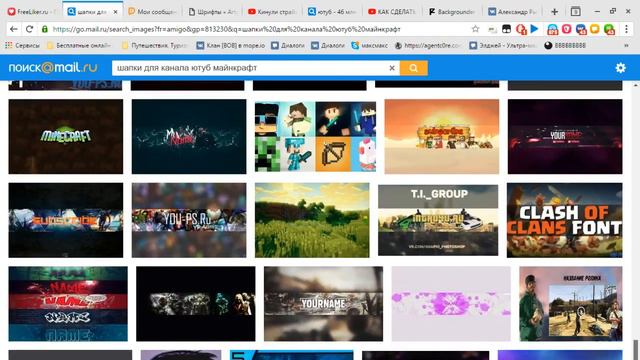Switch to the КАК СДЕЛАТЬ YouTube tab
The image size is (640, 360).
click(392, 12)
